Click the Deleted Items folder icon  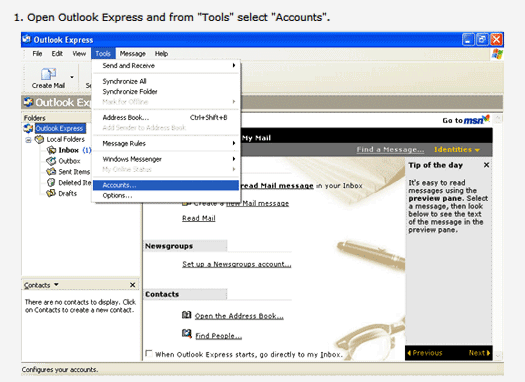pyautogui.click(x=51, y=182)
